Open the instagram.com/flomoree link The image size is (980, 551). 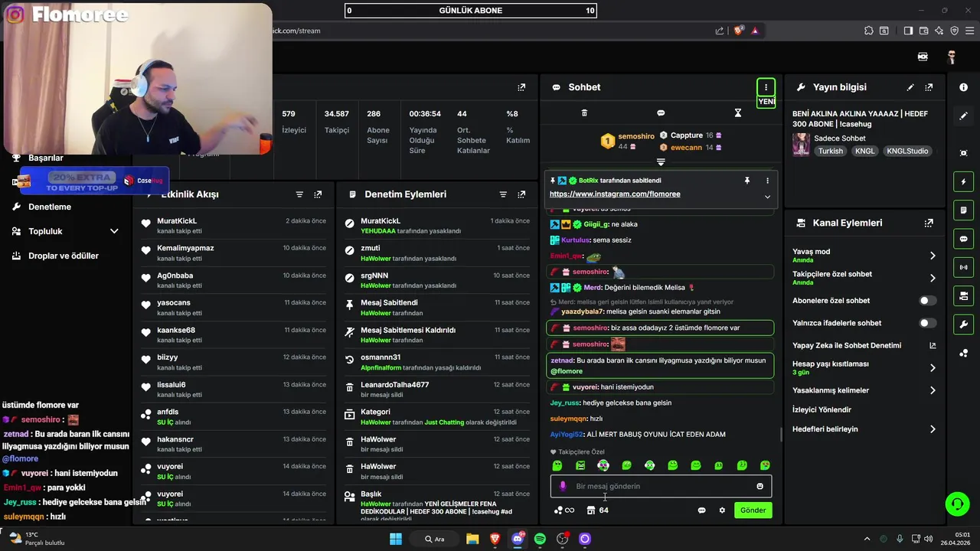[x=615, y=194]
